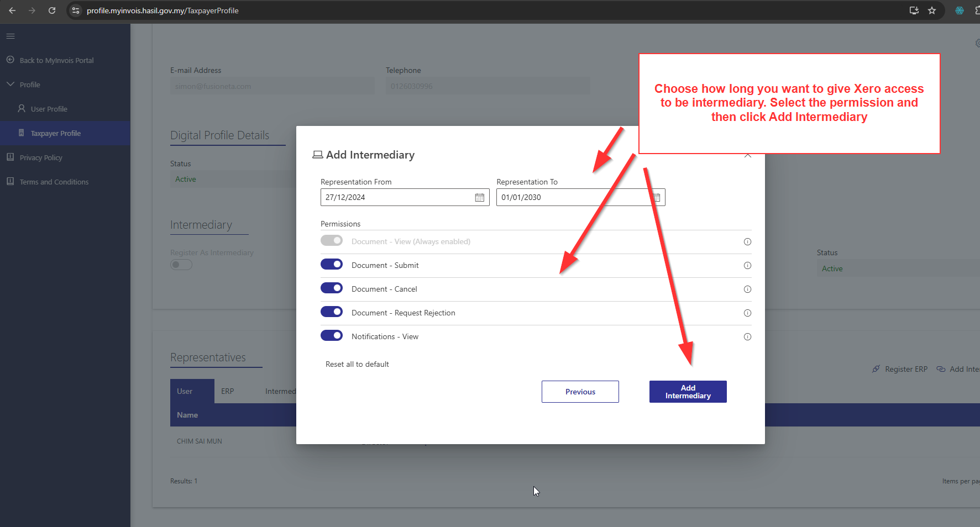Click info icon for Notifications - View
The height and width of the screenshot is (527, 980).
(747, 337)
